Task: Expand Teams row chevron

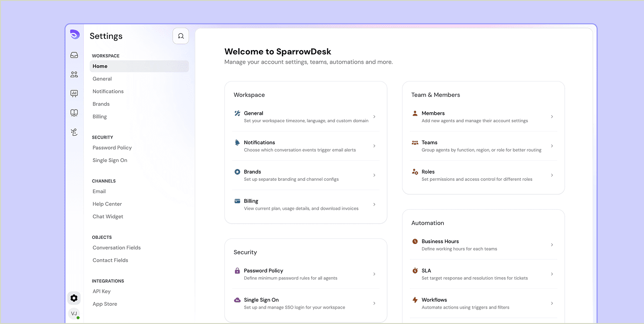Action: tap(552, 146)
